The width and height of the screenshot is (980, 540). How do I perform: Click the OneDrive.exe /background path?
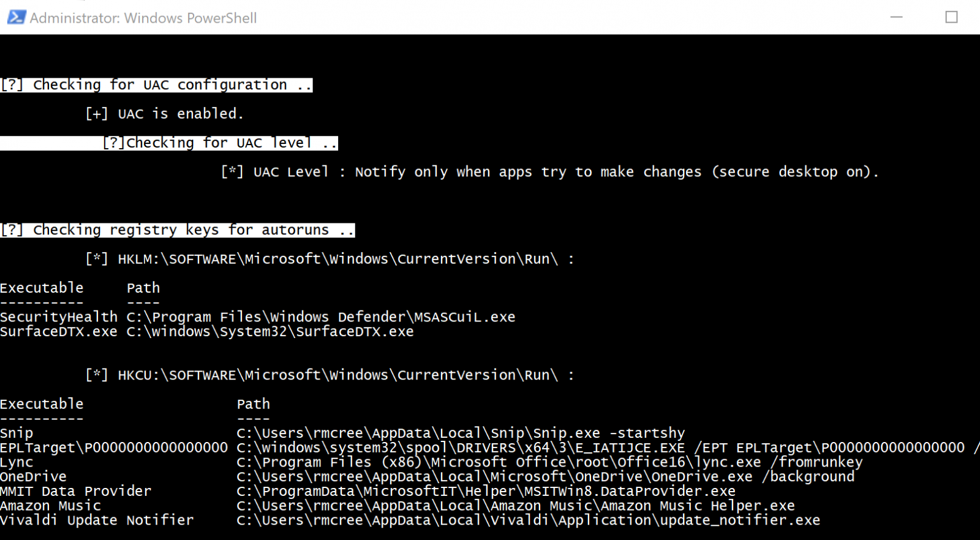click(545, 477)
